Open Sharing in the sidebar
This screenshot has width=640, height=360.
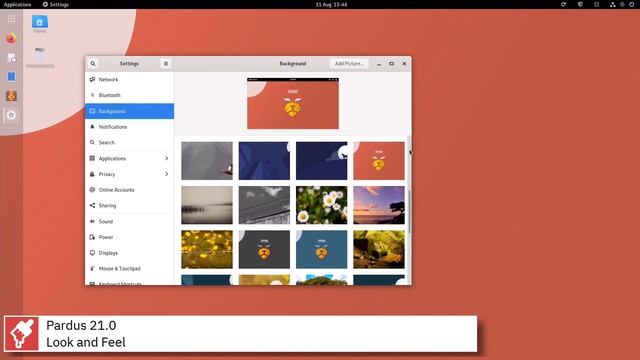point(129,205)
